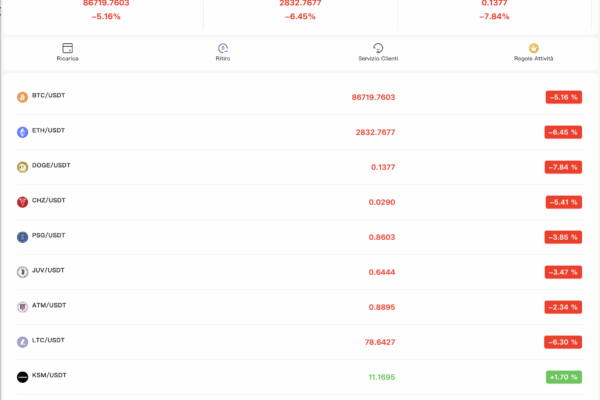600x400 pixels.
Task: Click the ATM token icon
Action: pyautogui.click(x=23, y=307)
